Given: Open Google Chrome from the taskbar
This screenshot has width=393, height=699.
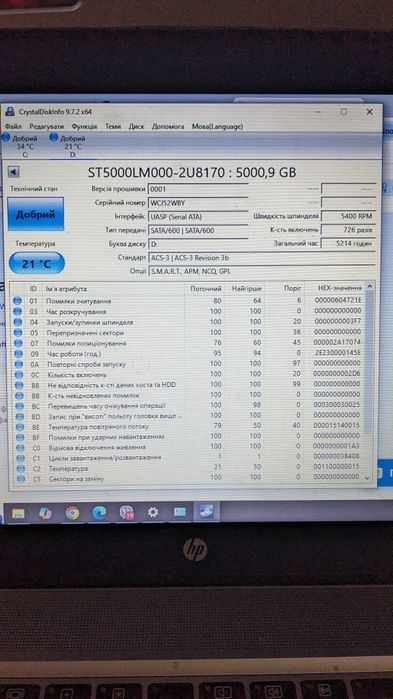Looking at the screenshot, I should 72,513.
